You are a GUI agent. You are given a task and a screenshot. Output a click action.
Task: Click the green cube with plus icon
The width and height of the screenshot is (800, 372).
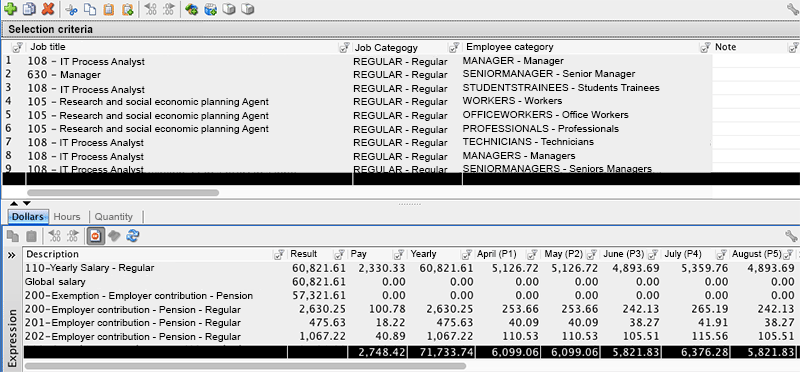192,9
